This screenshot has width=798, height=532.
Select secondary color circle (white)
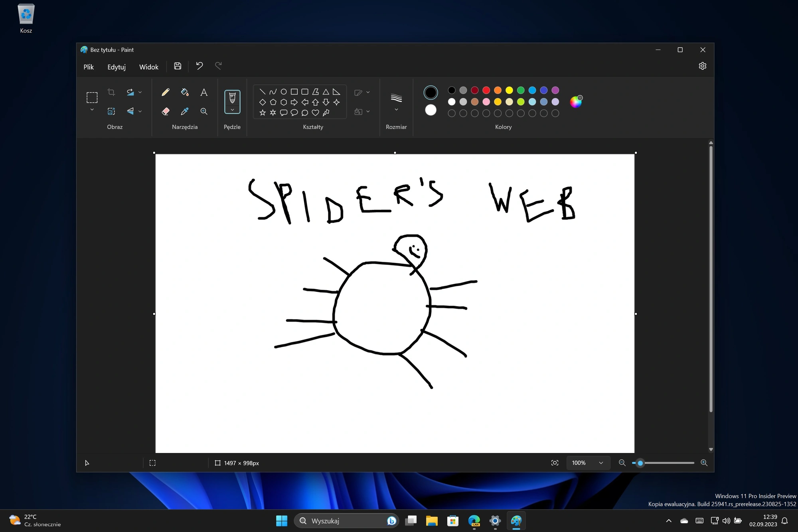431,110
